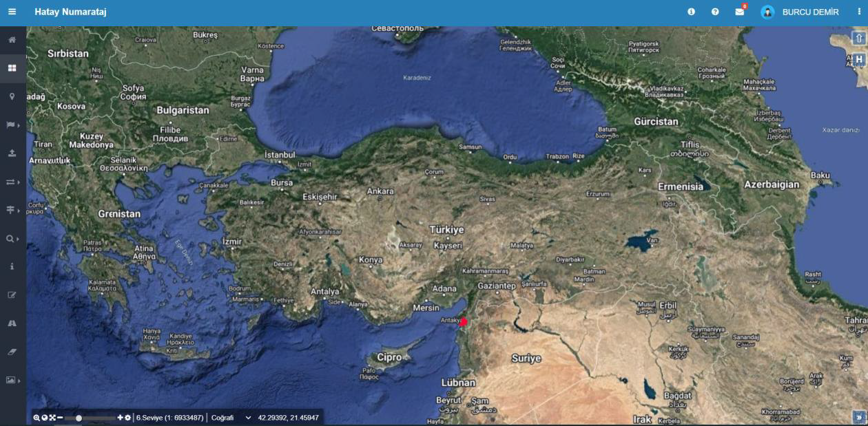Click the zoom level slider handle
The width and height of the screenshot is (868, 426).
(x=79, y=418)
